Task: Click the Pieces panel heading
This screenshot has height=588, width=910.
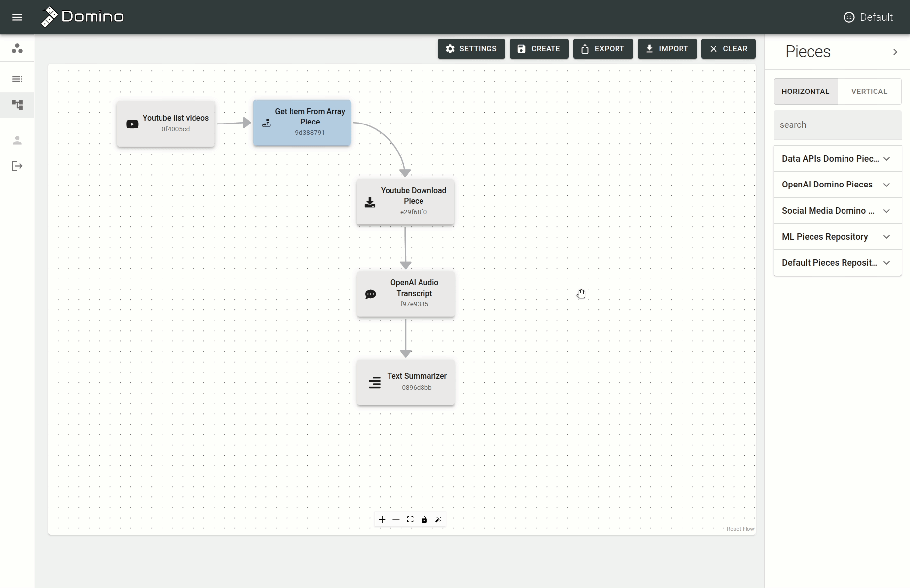Action: pos(808,52)
